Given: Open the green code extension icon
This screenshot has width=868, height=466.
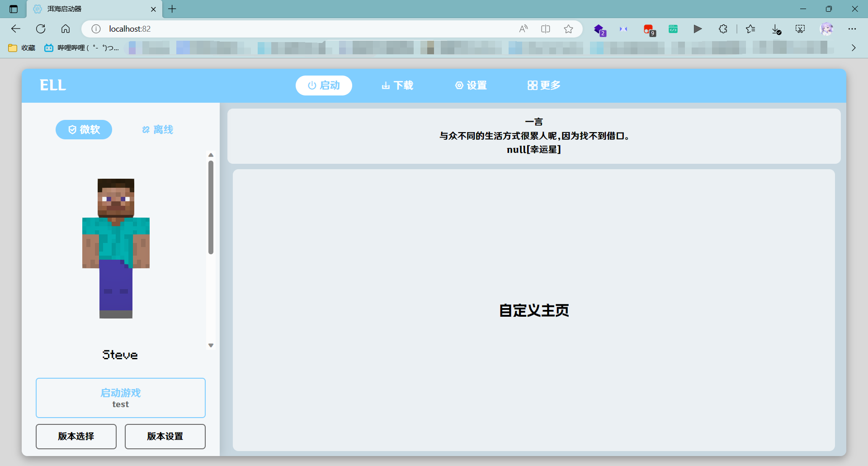Looking at the screenshot, I should point(673,29).
